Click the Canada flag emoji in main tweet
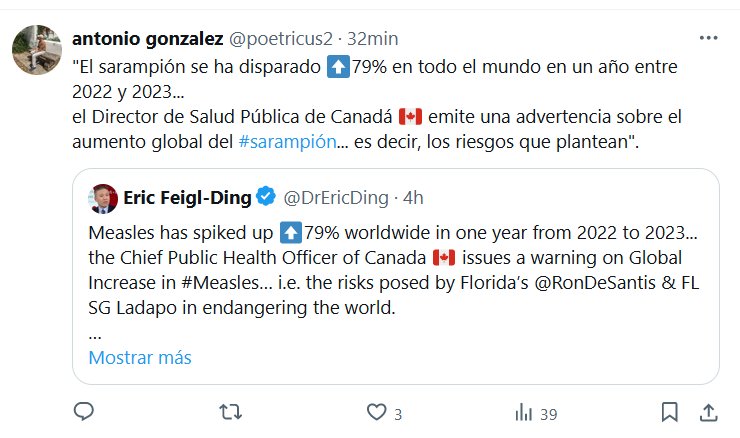This screenshot has height=438, width=740. 411,117
